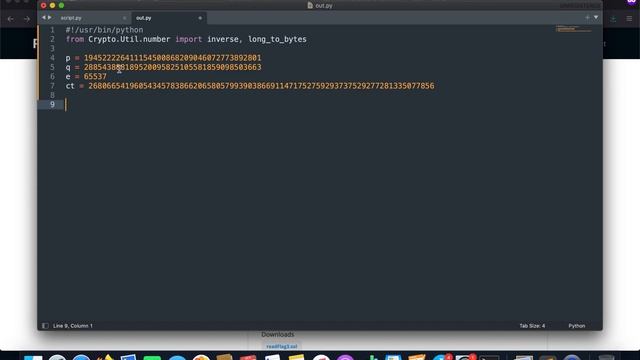Image resolution: width=640 pixels, height=360 pixels.
Task: Click line number 1 in the gutter
Action: [x=52, y=30]
